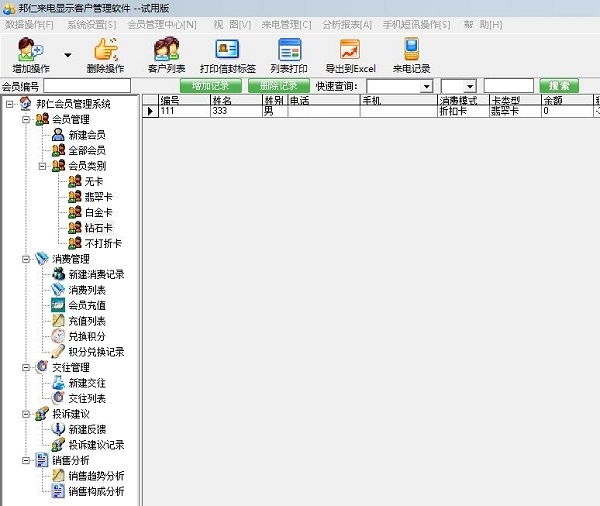600x506 pixels.
Task: Sort by the 姓名 column header
Action: click(x=236, y=100)
